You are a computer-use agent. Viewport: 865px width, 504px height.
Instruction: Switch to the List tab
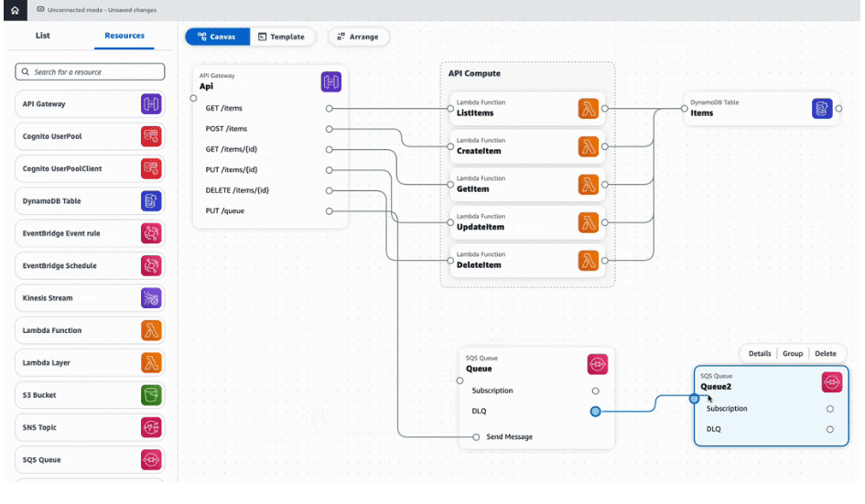pyautogui.click(x=43, y=36)
